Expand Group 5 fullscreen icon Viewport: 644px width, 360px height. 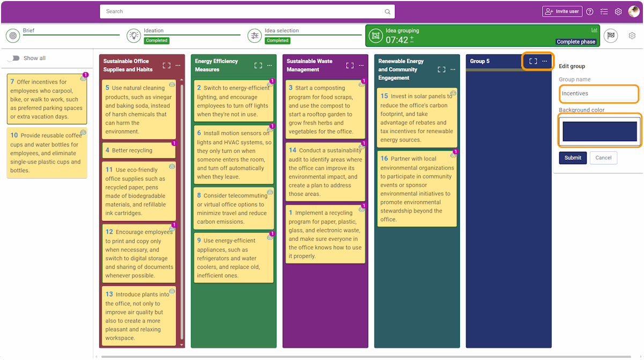click(x=533, y=61)
